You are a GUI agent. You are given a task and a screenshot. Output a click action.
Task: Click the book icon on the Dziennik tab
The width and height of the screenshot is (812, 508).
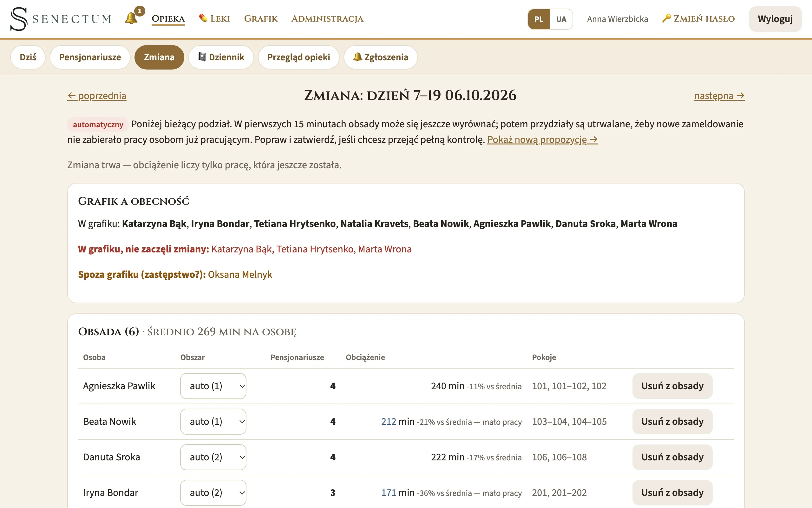coord(202,57)
